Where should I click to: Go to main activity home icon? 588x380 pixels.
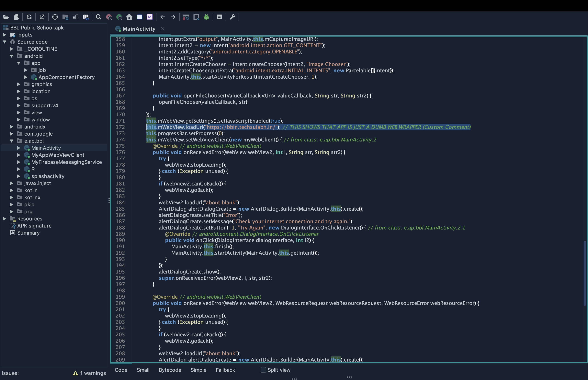[129, 17]
